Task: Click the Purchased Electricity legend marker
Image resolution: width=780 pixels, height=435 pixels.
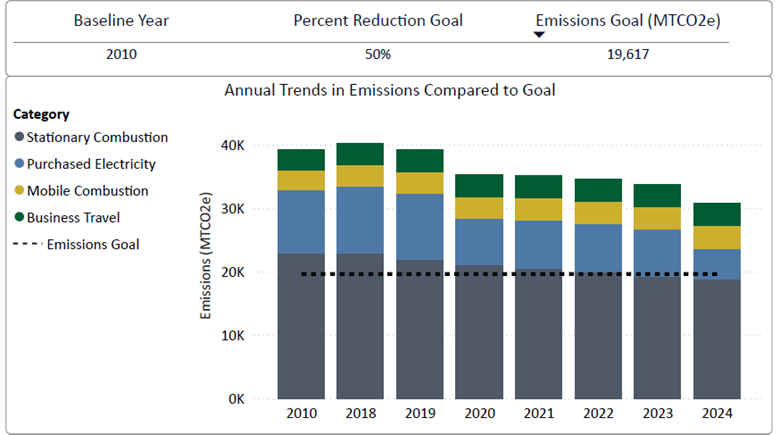Action: [x=19, y=163]
